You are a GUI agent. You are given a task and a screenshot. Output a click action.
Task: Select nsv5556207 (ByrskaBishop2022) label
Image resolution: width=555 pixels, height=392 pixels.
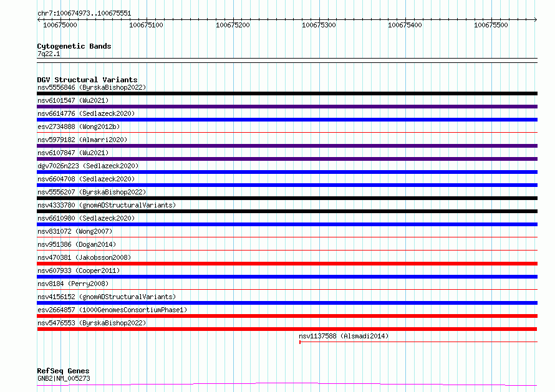click(x=92, y=192)
